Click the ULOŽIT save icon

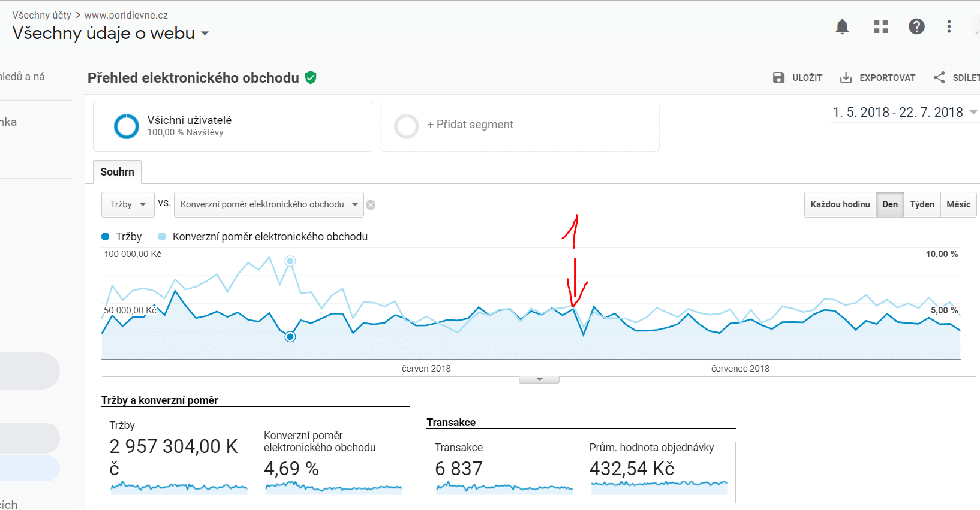point(778,77)
